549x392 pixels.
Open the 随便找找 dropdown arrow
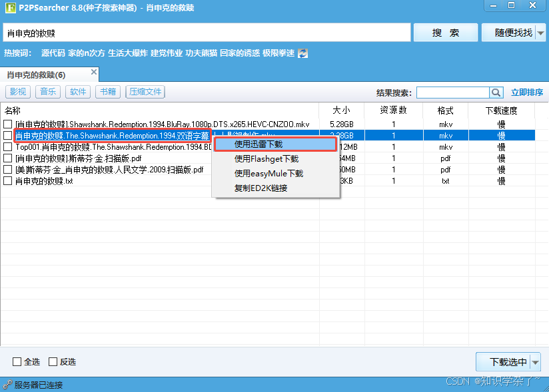540,33
